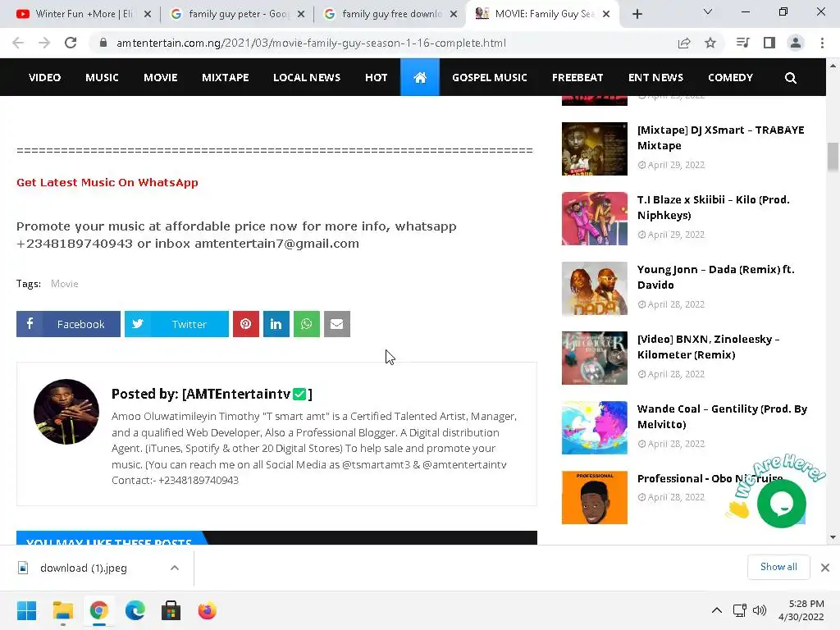Show hidden system tray icons

point(716,610)
